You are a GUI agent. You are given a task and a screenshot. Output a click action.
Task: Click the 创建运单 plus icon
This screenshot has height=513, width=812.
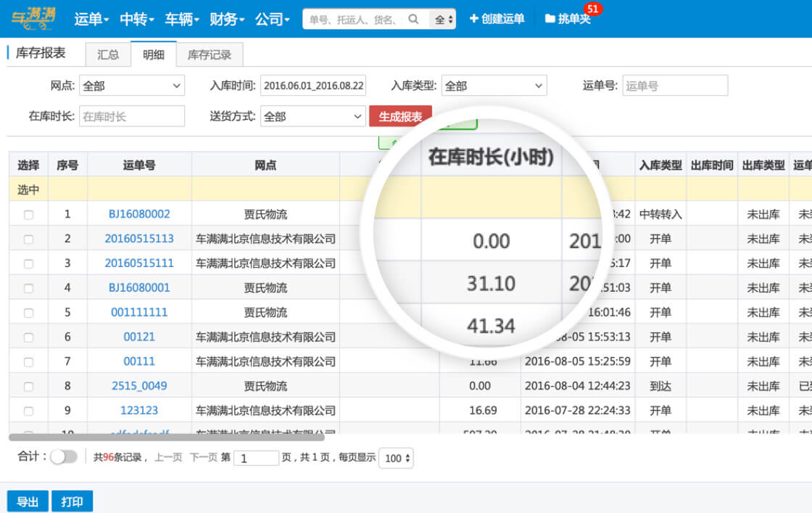point(473,19)
